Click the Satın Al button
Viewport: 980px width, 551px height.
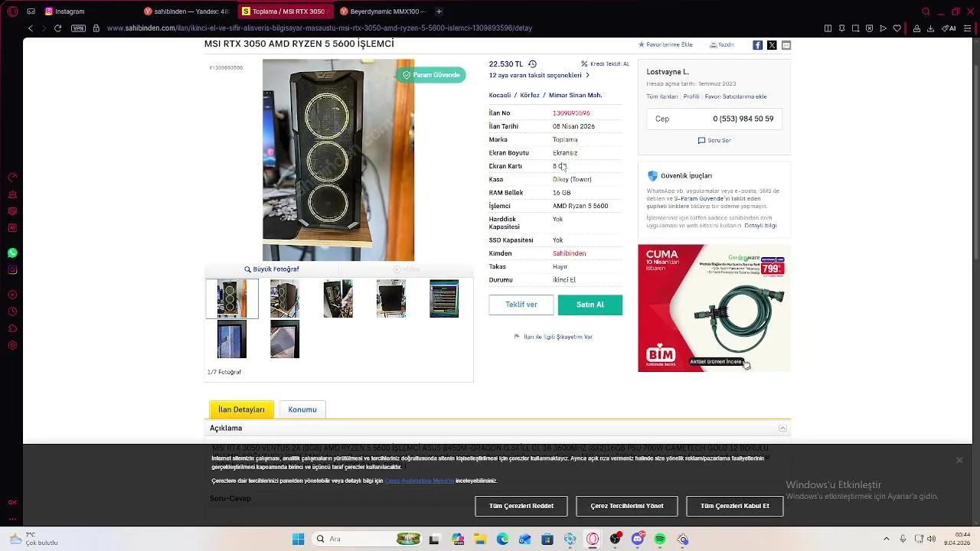(x=590, y=305)
